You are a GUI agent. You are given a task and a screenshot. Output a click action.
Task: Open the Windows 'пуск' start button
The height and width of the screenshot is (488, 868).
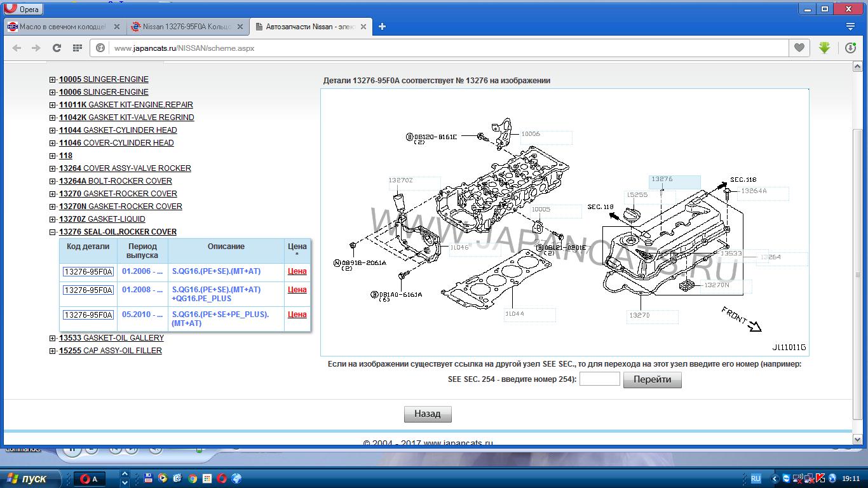click(31, 478)
